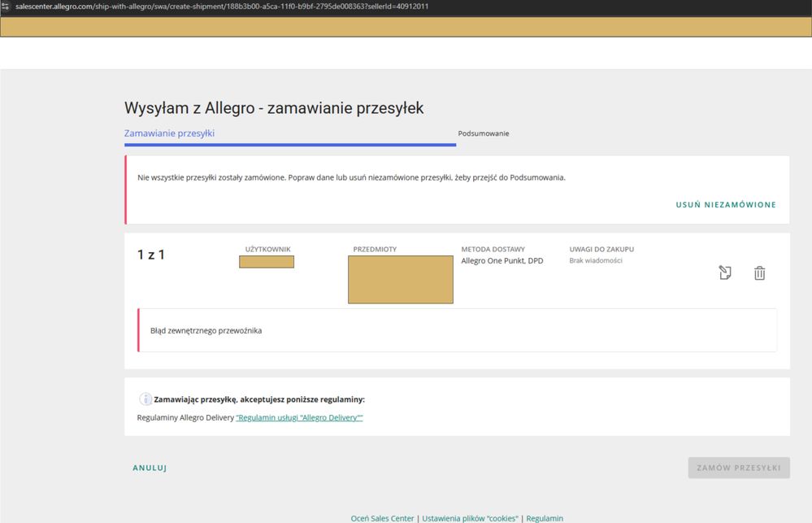
Task: Click the edit shipment details icon
Action: pos(725,273)
